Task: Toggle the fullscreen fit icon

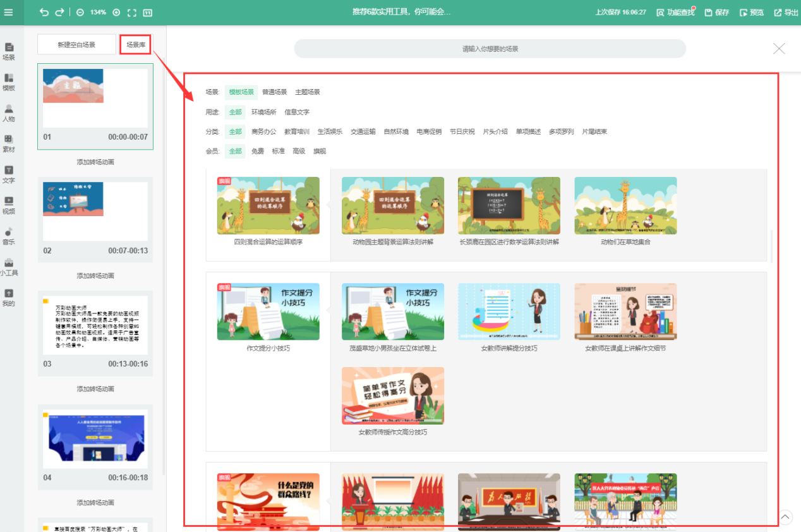Action: point(132,13)
